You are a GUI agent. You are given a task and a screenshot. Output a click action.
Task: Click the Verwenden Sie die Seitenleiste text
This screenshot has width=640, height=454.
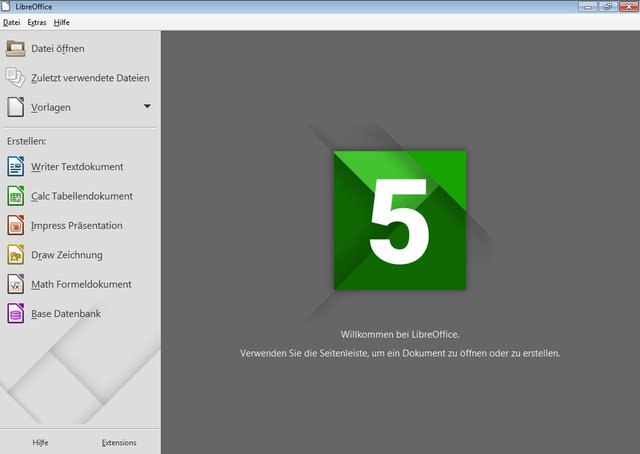(400, 353)
